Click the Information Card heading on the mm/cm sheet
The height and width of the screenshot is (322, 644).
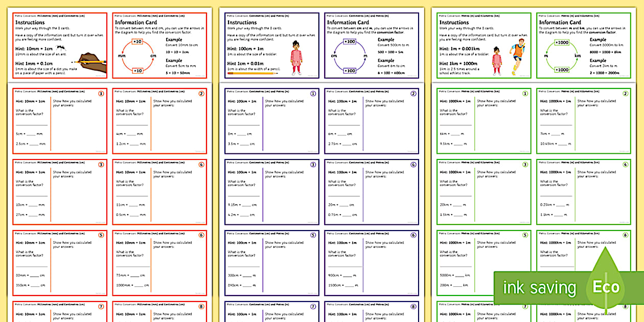pos(135,22)
